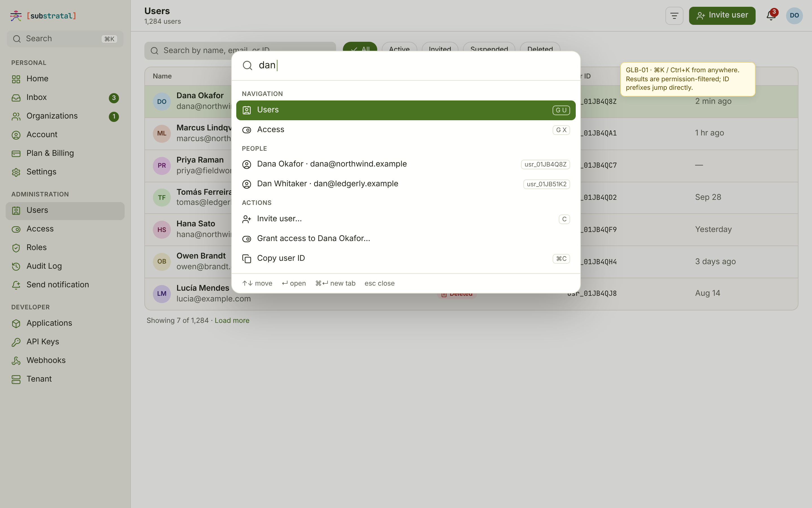Screen dimensions: 812x508
Task: Open the Account page
Action: [x=65, y=135]
